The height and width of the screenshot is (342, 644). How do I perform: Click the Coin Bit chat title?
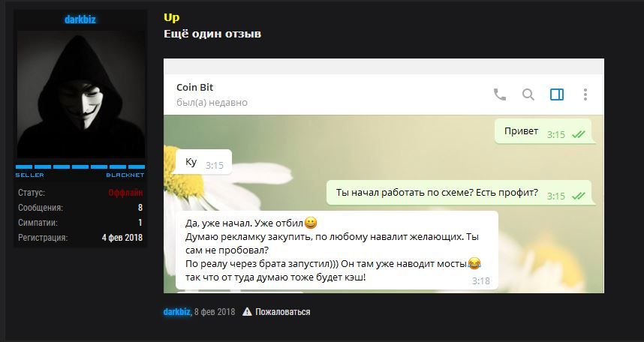click(x=194, y=87)
